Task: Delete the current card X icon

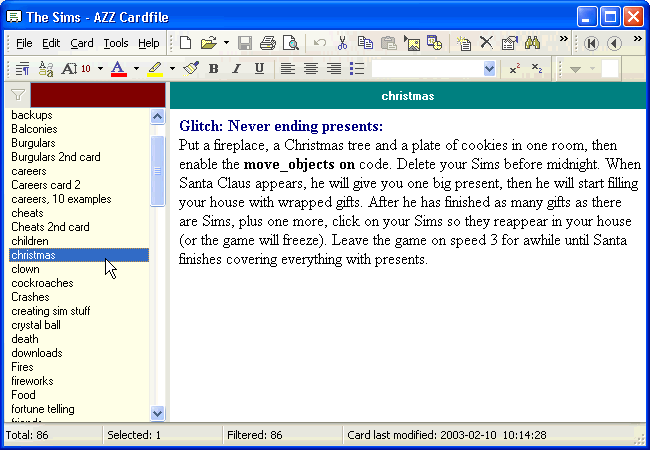Action: click(x=486, y=43)
